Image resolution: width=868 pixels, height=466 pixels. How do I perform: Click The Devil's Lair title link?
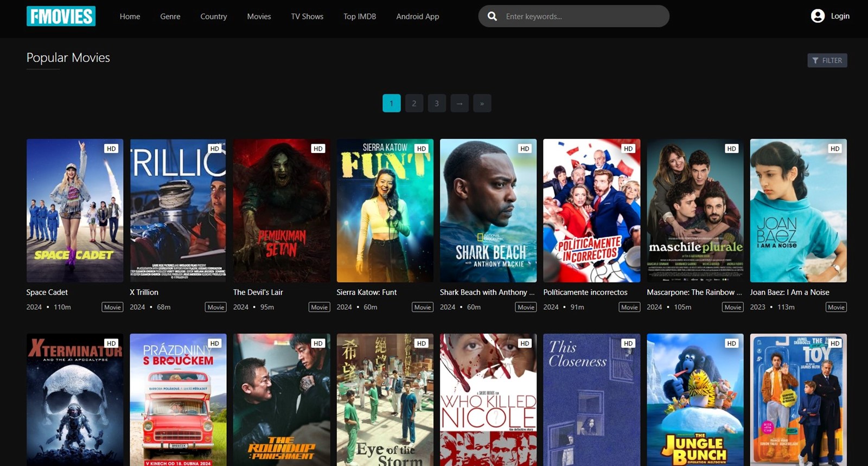[258, 292]
